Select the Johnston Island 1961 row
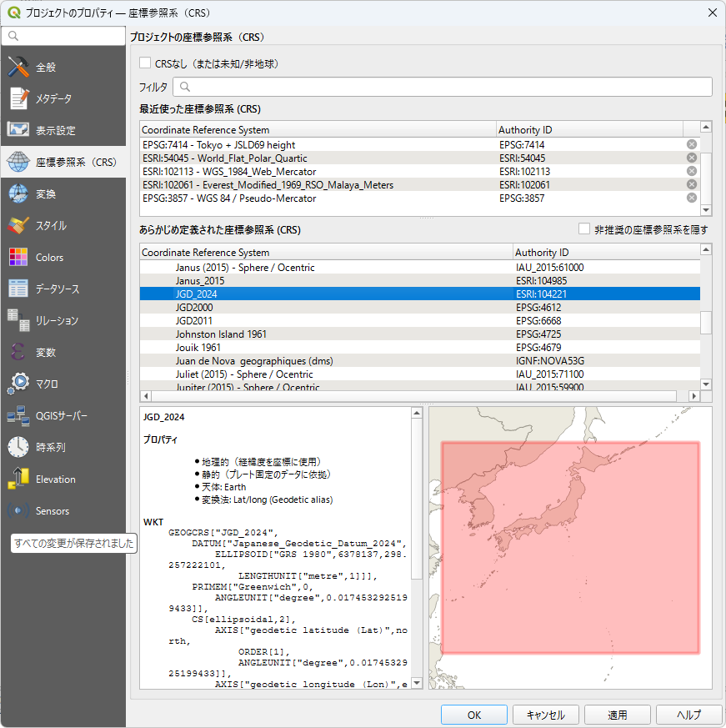Screen dimensions: 726x728 pyautogui.click(x=420, y=334)
